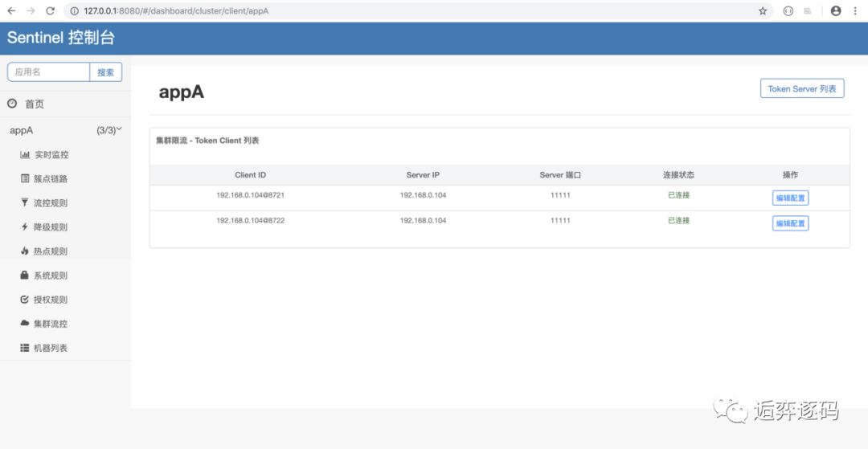Open the browser profile avatar icon
The width and height of the screenshot is (868, 449).
(x=836, y=11)
